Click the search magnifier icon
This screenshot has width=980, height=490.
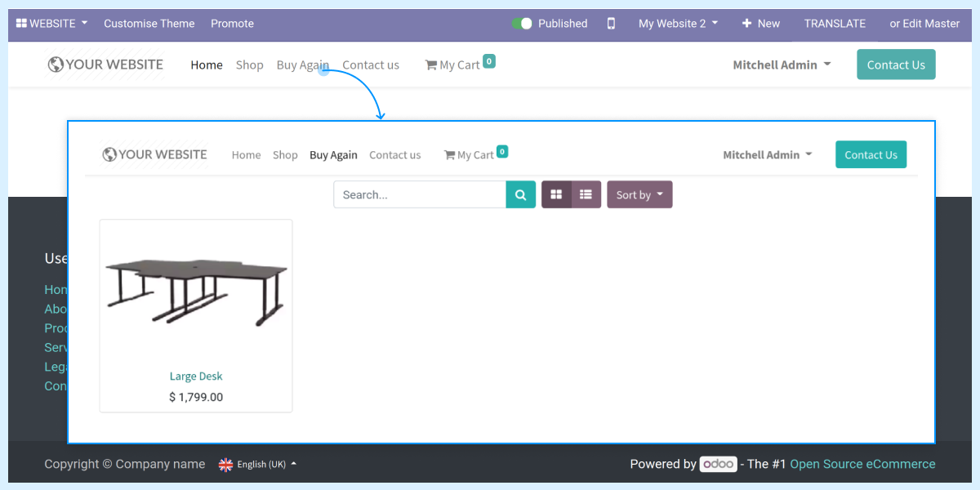click(x=520, y=194)
